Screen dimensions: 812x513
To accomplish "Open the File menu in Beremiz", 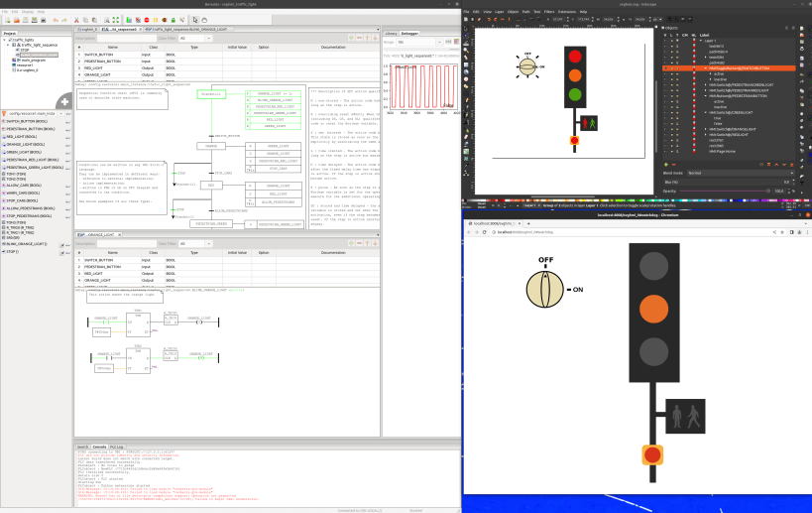I will point(5,11).
